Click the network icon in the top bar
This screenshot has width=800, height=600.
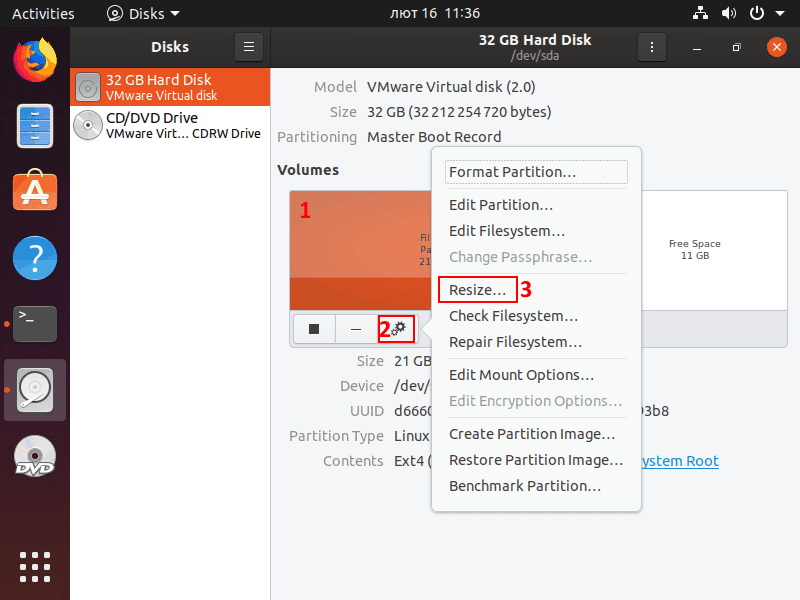point(699,13)
